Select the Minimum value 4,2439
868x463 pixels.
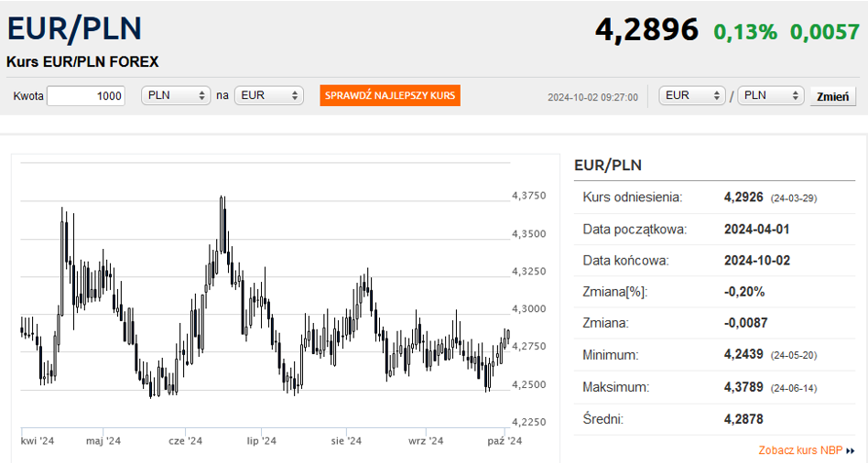click(742, 354)
